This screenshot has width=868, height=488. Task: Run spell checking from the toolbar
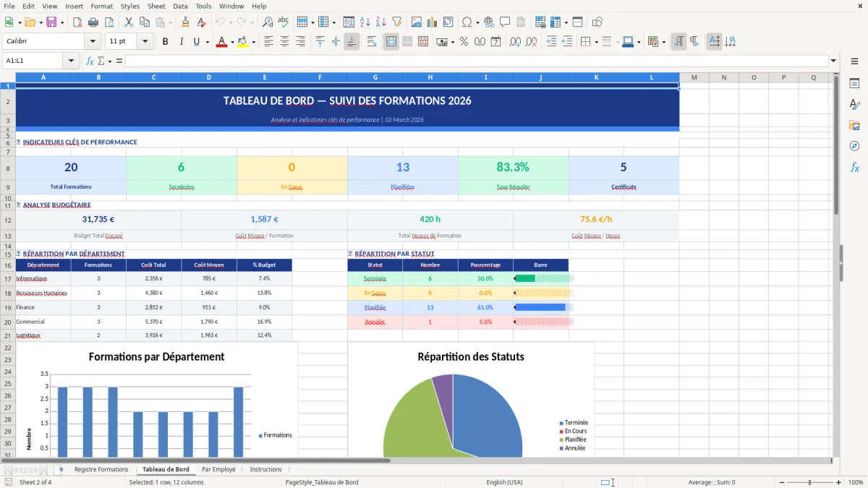[x=283, y=22]
